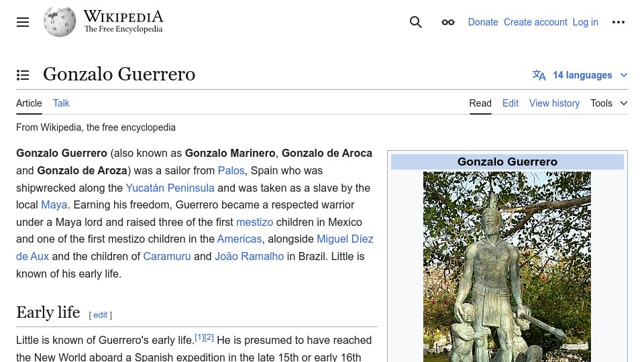Open the Edit tab
The image size is (644, 362).
coord(511,103)
